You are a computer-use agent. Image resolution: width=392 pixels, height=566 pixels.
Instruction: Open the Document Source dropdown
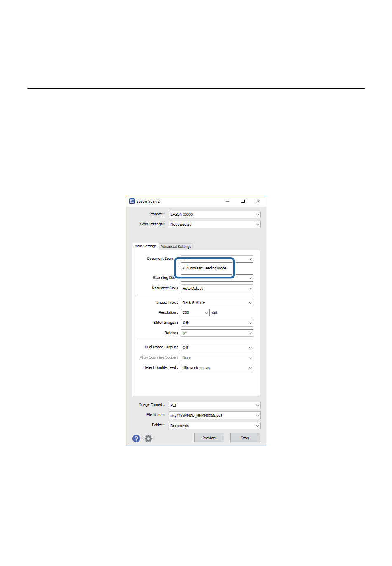(217, 259)
